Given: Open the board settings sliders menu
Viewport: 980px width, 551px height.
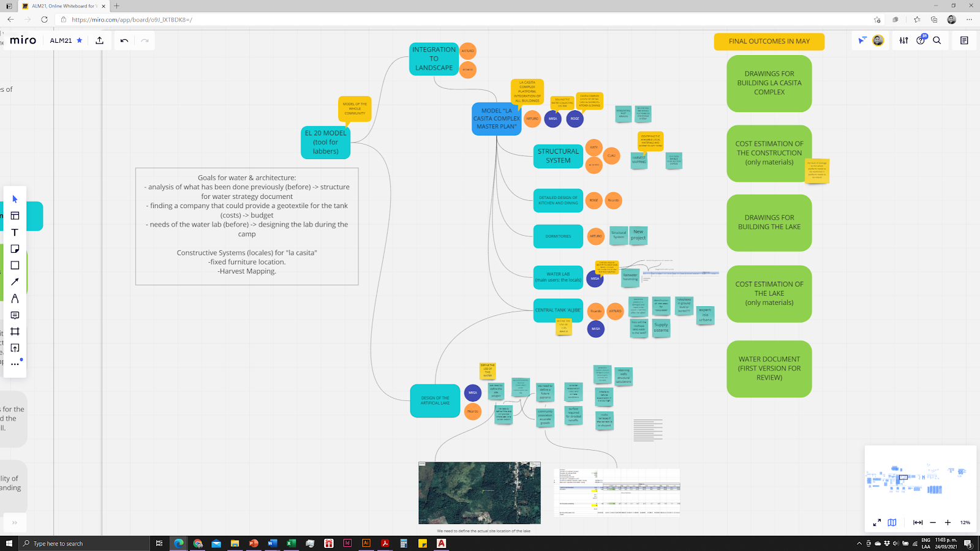Looking at the screenshot, I should (903, 40).
